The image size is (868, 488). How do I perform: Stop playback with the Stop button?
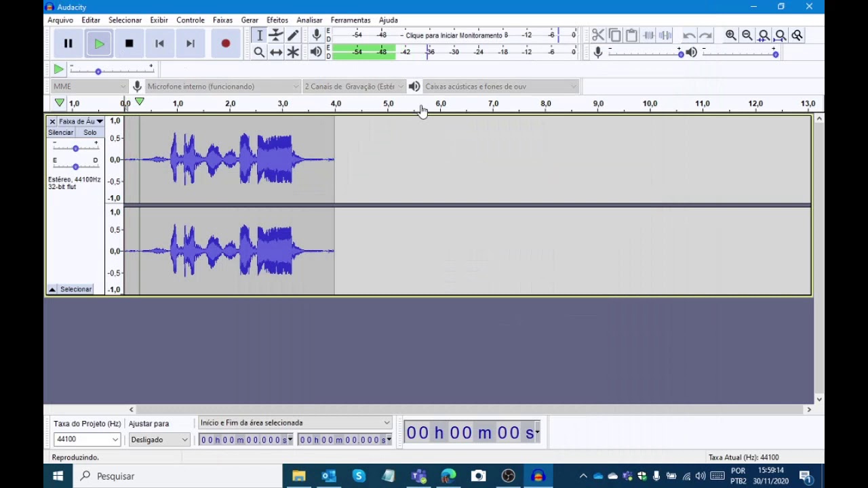coord(130,43)
